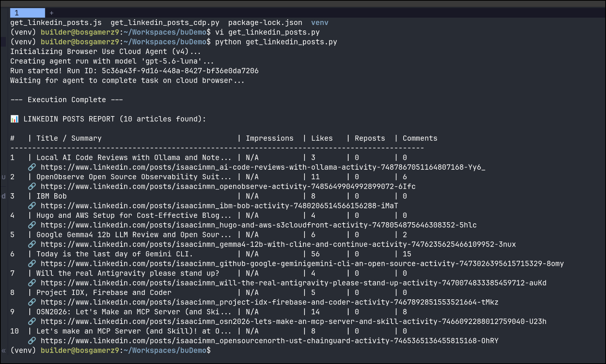This screenshot has height=364, width=606.
Task: Open the ai-code-reviews-with-ollama LinkedIn post URL
Action: [x=263, y=167]
